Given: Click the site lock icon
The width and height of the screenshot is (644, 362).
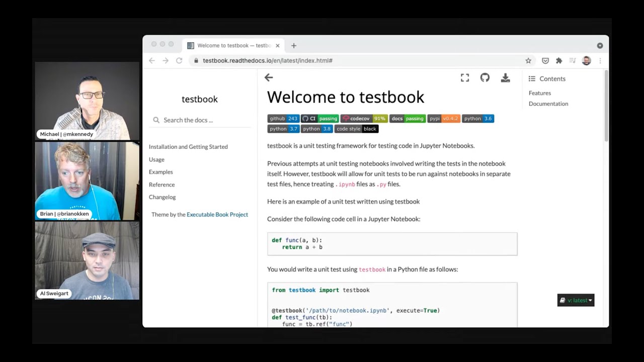Looking at the screenshot, I should pos(196,60).
